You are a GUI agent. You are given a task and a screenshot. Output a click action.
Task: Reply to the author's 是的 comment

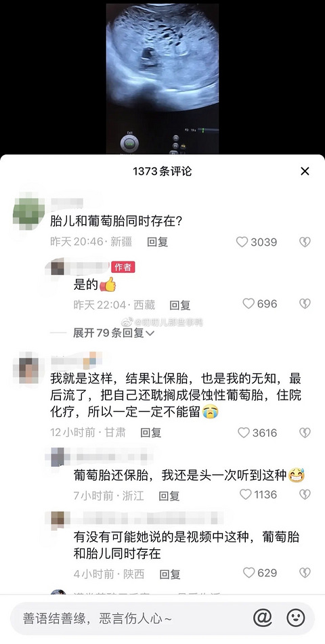pos(180,305)
